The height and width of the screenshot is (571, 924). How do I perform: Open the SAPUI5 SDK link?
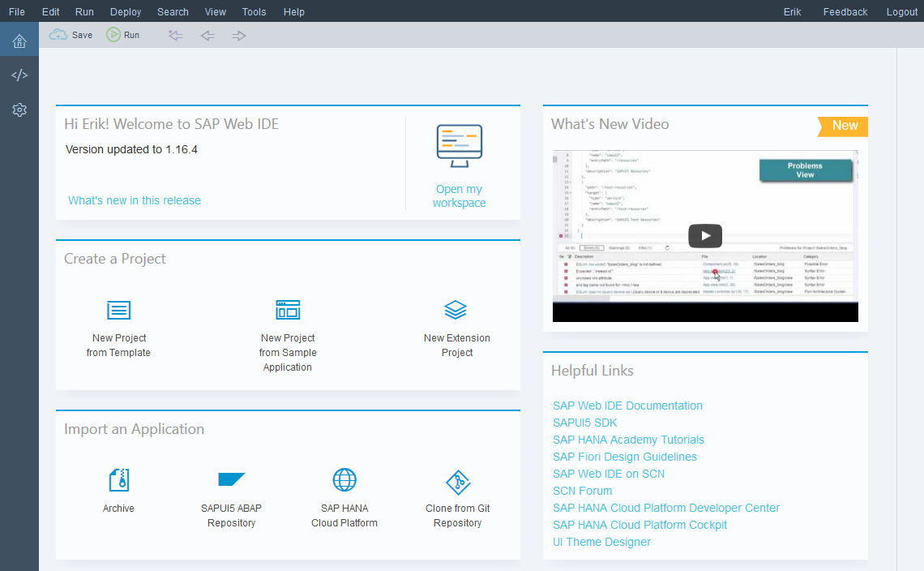(584, 423)
